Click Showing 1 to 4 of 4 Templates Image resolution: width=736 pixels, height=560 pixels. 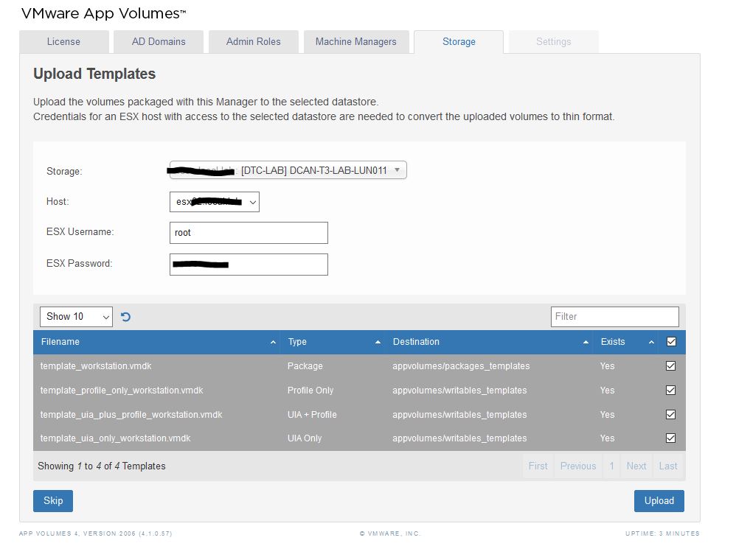(x=101, y=466)
